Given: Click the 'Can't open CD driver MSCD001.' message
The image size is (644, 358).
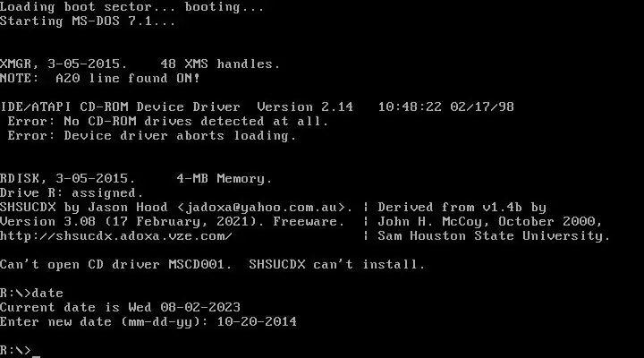Looking at the screenshot, I should point(116,265).
